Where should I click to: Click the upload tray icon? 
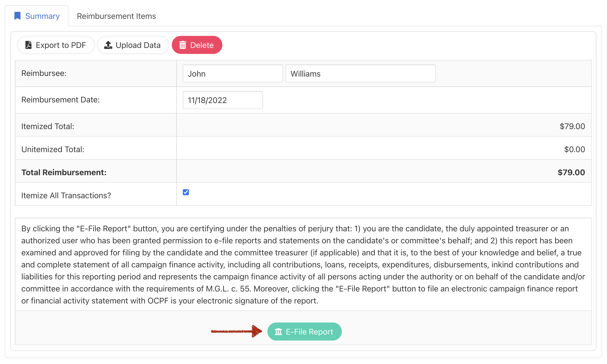(x=108, y=45)
